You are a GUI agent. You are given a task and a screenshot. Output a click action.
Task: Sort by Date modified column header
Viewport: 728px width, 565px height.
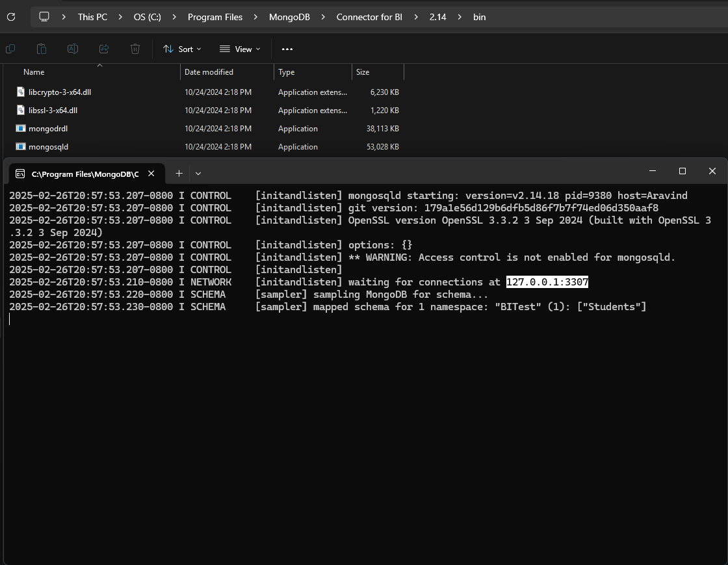pyautogui.click(x=209, y=72)
